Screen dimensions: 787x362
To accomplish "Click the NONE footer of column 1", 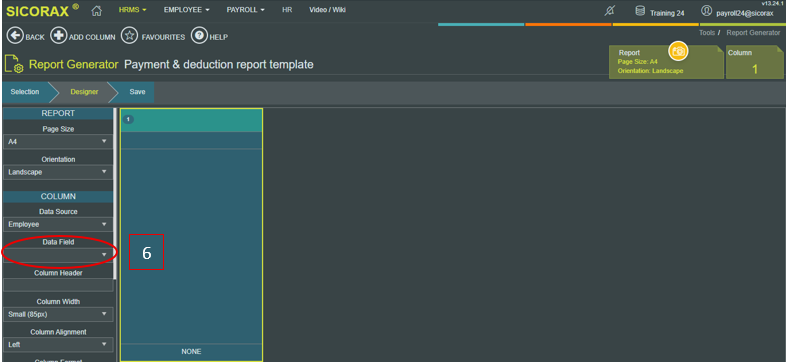I will pyautogui.click(x=191, y=351).
